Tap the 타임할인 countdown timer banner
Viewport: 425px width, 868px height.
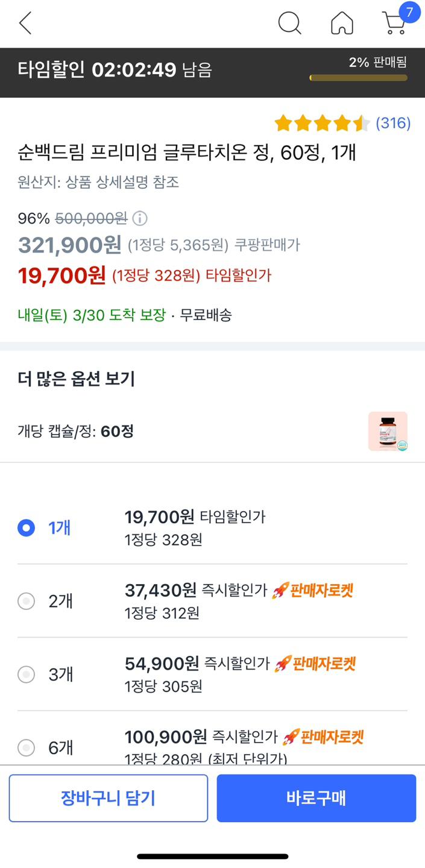click(115, 70)
